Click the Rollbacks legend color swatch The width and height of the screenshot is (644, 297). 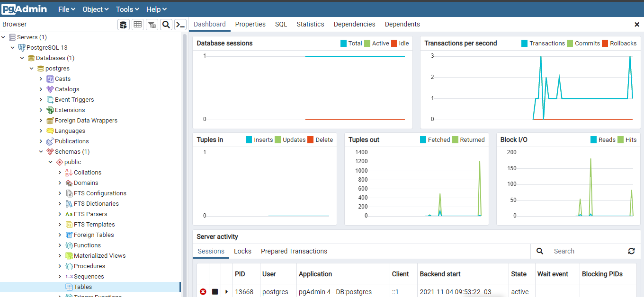click(605, 44)
